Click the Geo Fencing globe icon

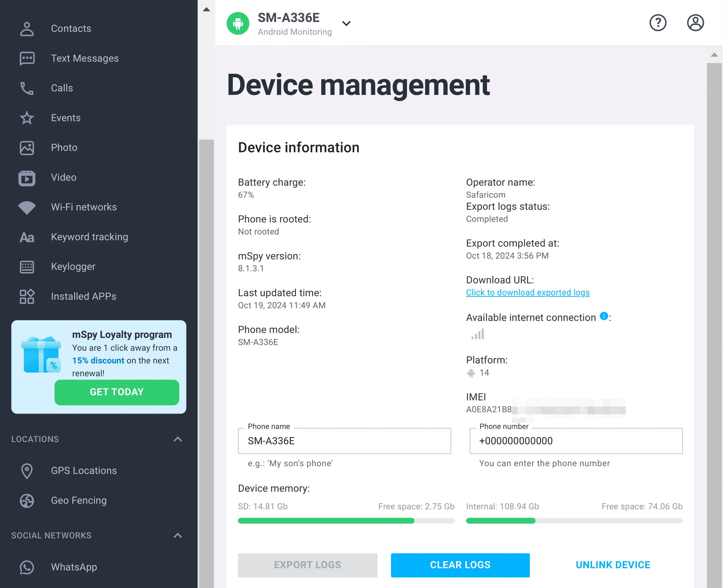click(x=27, y=501)
